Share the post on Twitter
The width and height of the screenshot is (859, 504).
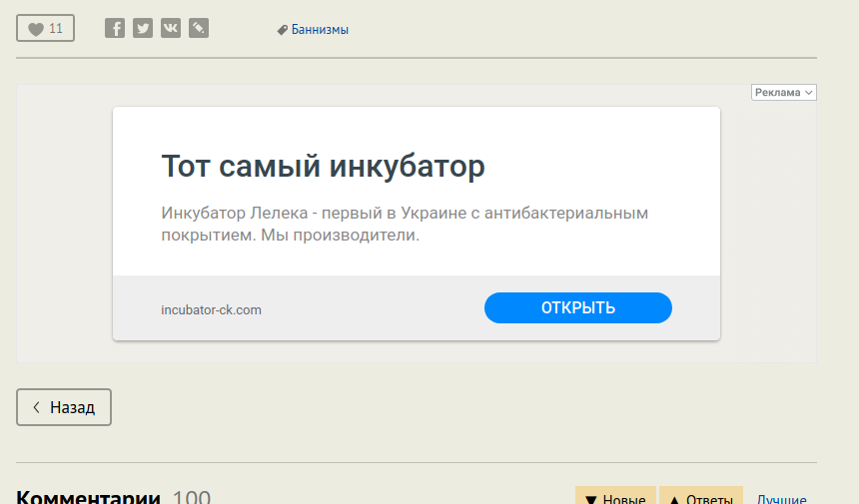(x=143, y=29)
